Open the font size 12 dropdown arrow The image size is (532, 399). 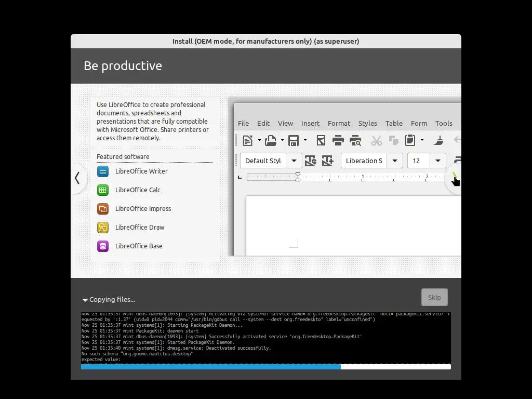pos(438,161)
